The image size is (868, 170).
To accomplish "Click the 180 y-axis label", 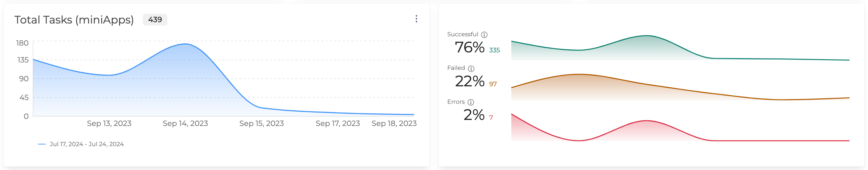I will pos(22,43).
